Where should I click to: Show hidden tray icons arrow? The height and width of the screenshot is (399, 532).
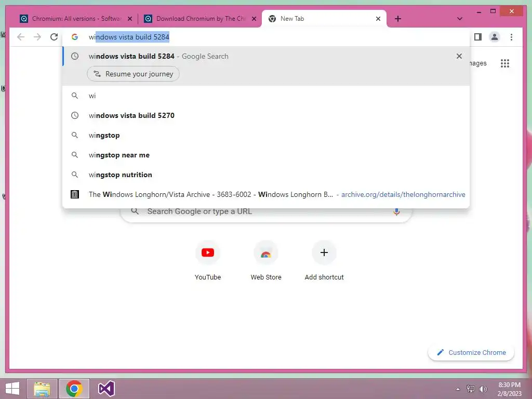458,389
